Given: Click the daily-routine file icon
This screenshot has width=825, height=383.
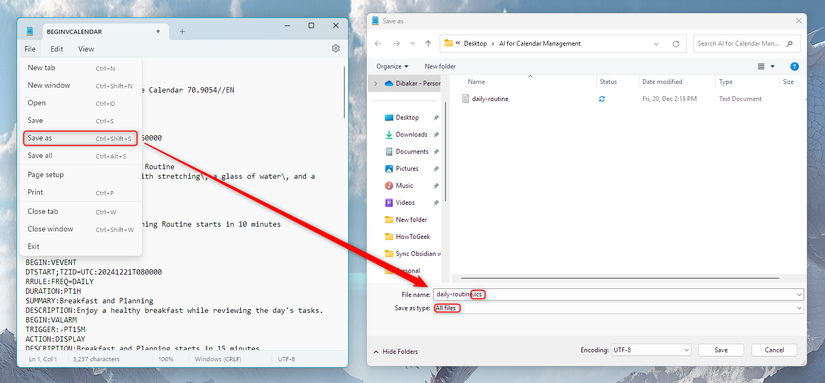Looking at the screenshot, I should [465, 99].
